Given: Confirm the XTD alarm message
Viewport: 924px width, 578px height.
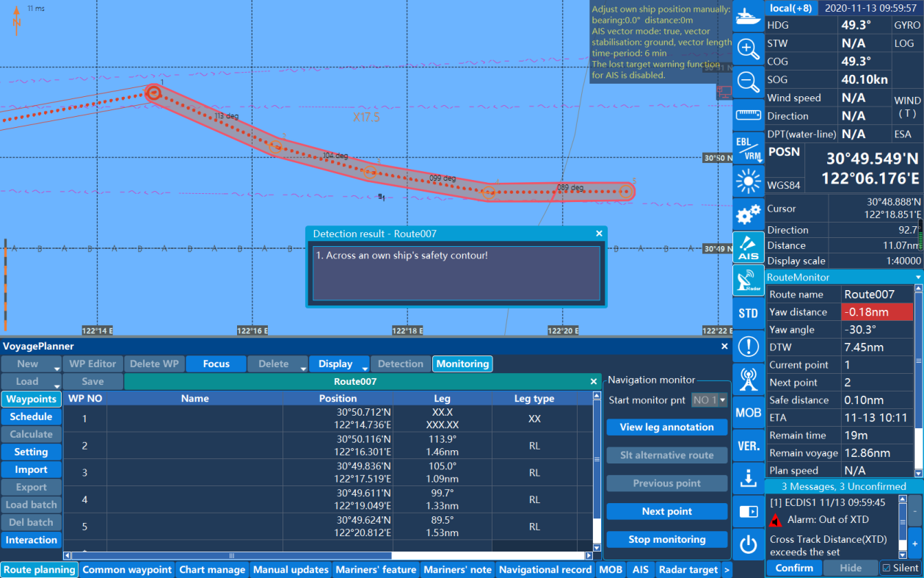Looking at the screenshot, I should click(x=794, y=568).
